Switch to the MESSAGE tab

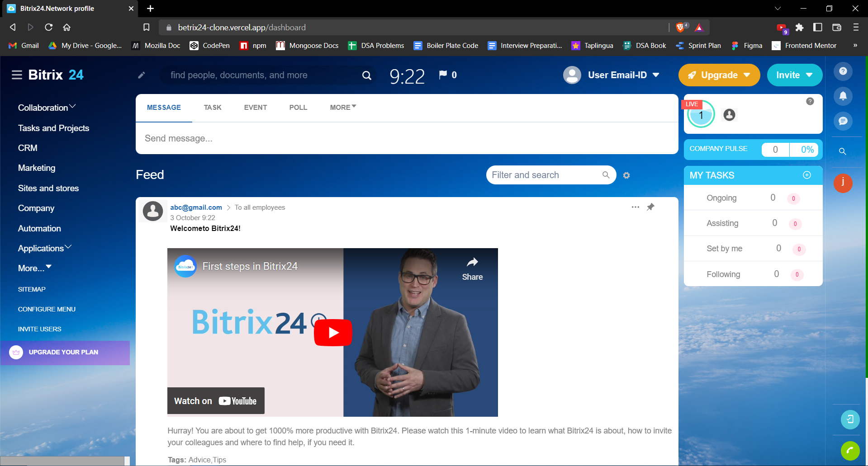pyautogui.click(x=164, y=108)
